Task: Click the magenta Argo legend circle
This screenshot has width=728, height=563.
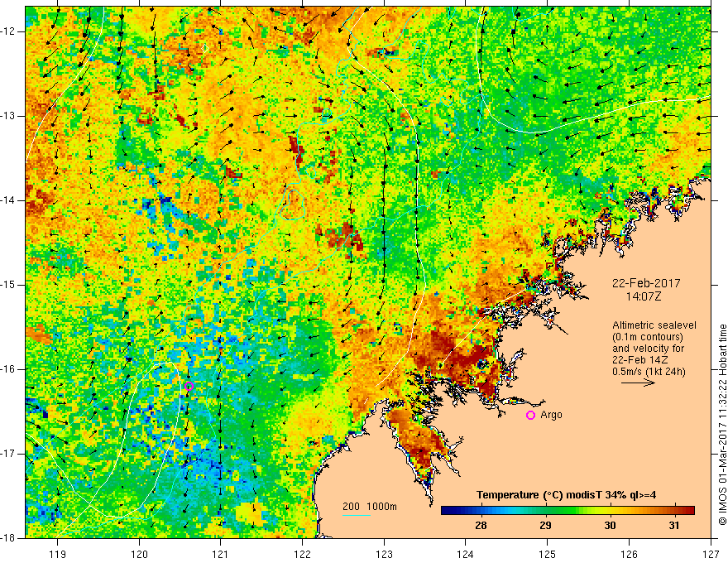Action: click(x=530, y=415)
